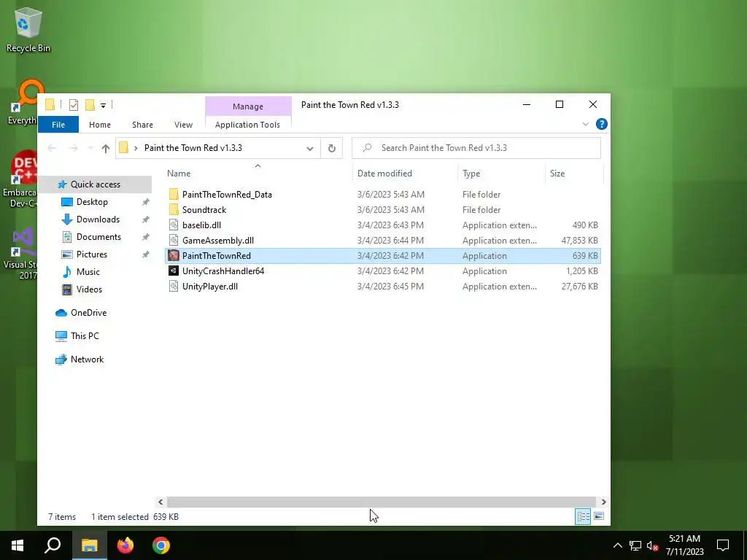
Task: Open the Visual Studio 2017 desktop shortcut
Action: (x=19, y=252)
